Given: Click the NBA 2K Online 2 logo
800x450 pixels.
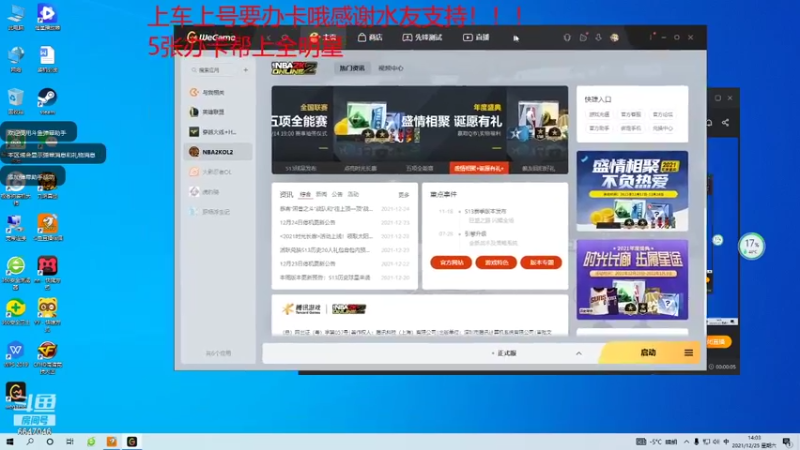Looking at the screenshot, I should (294, 68).
